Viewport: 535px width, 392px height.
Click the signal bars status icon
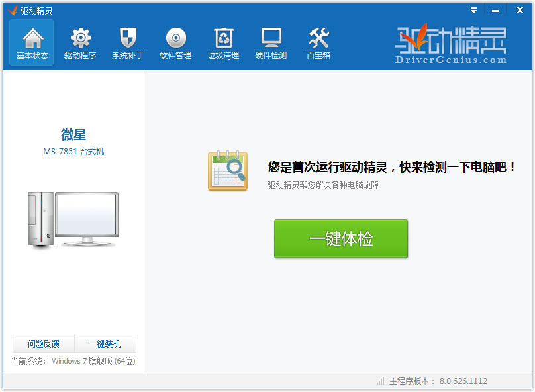point(381,381)
